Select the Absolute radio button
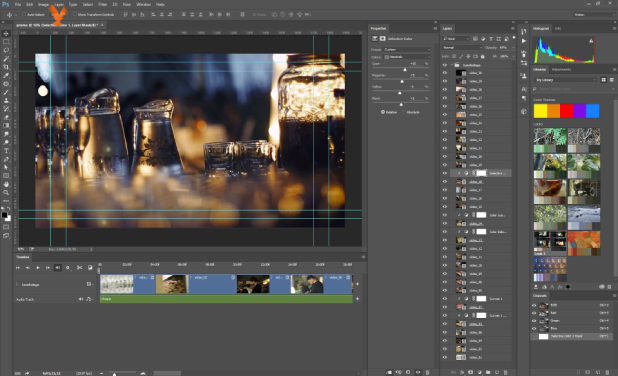The height and width of the screenshot is (376, 618). 404,112
